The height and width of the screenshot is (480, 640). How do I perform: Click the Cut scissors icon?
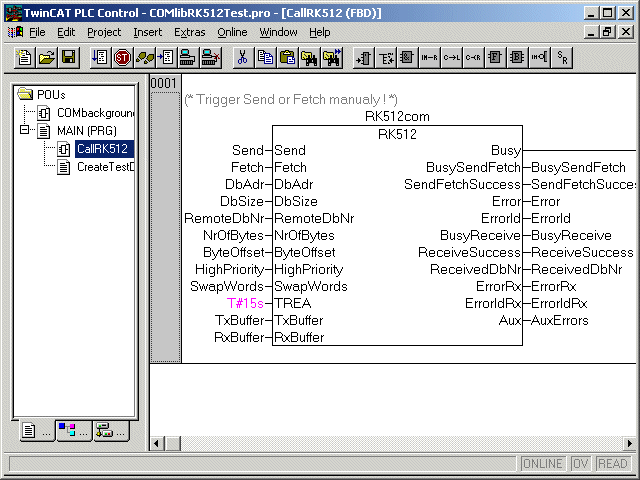[x=241, y=57]
